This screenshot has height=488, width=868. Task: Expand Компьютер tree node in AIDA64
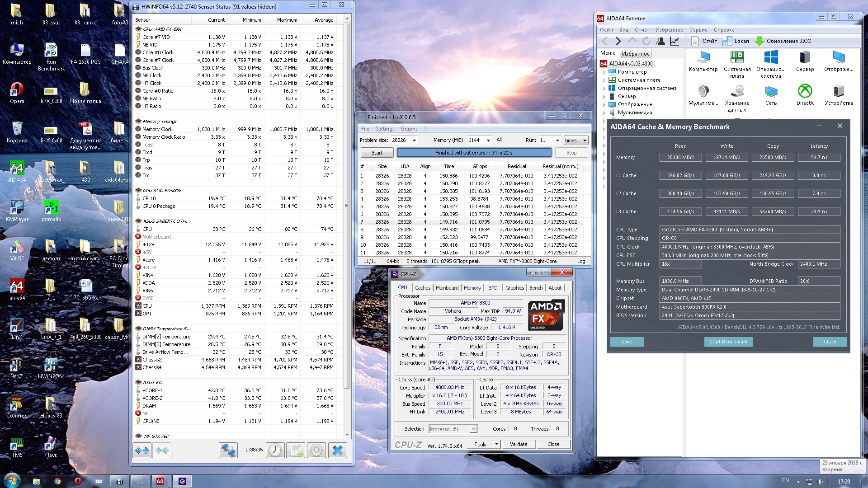(x=604, y=72)
